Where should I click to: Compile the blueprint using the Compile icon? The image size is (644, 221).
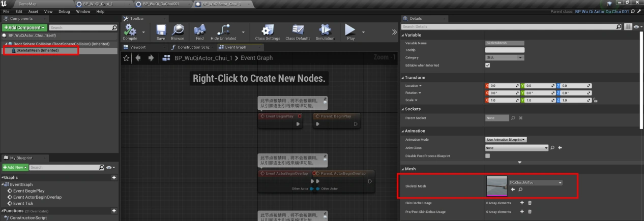coord(131,30)
